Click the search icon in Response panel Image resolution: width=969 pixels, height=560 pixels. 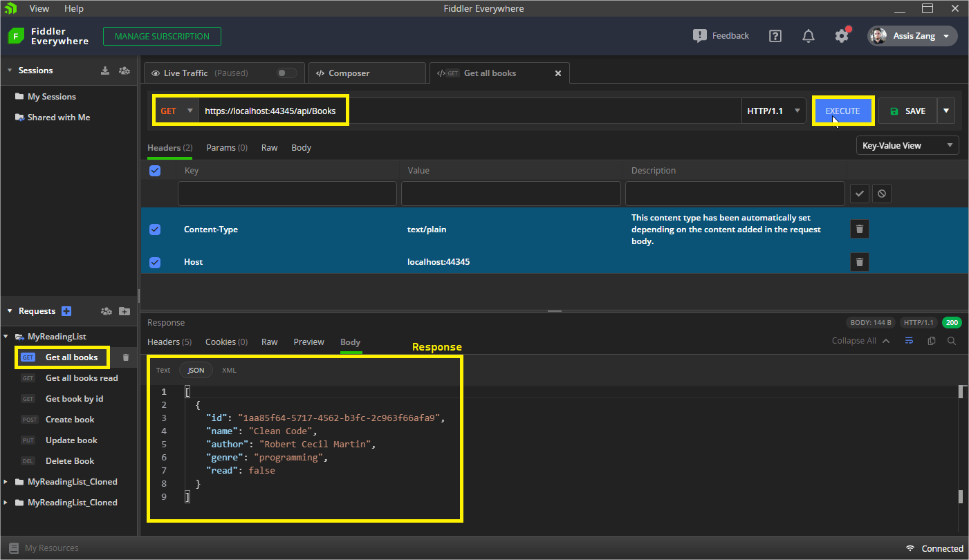(952, 341)
